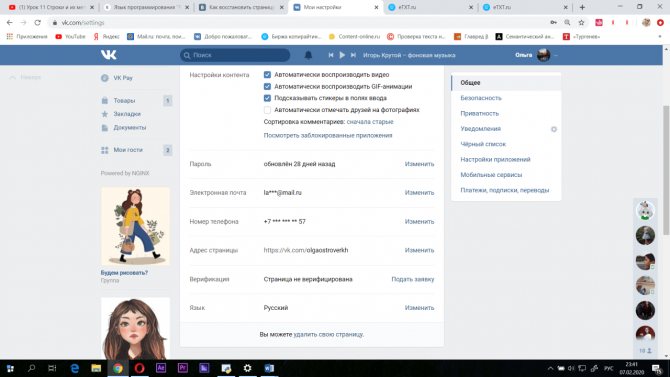Open new browser tab
Viewport: 670px width, 377px height.
(582, 7)
